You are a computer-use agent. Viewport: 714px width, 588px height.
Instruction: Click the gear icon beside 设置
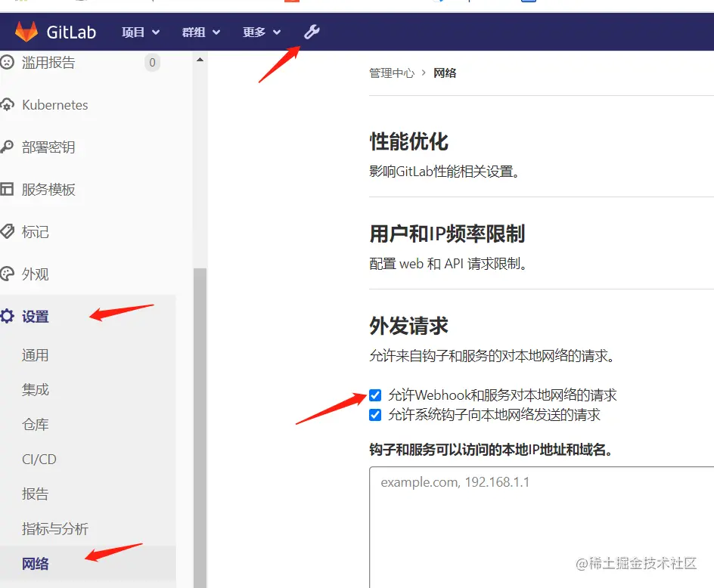click(x=7, y=317)
